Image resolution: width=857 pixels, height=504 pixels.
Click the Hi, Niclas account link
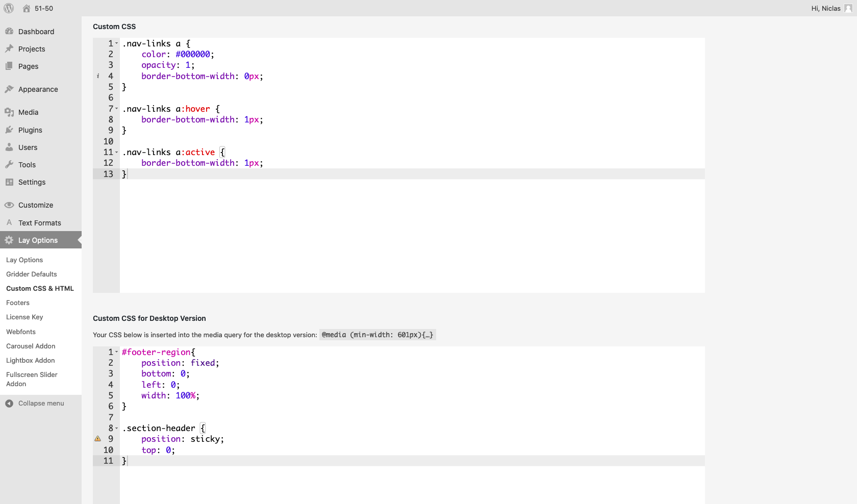(825, 8)
